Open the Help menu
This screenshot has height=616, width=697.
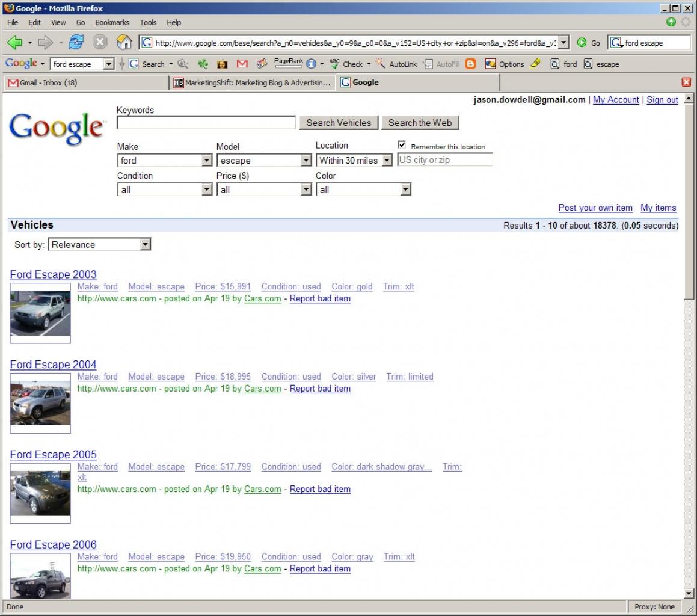[173, 22]
